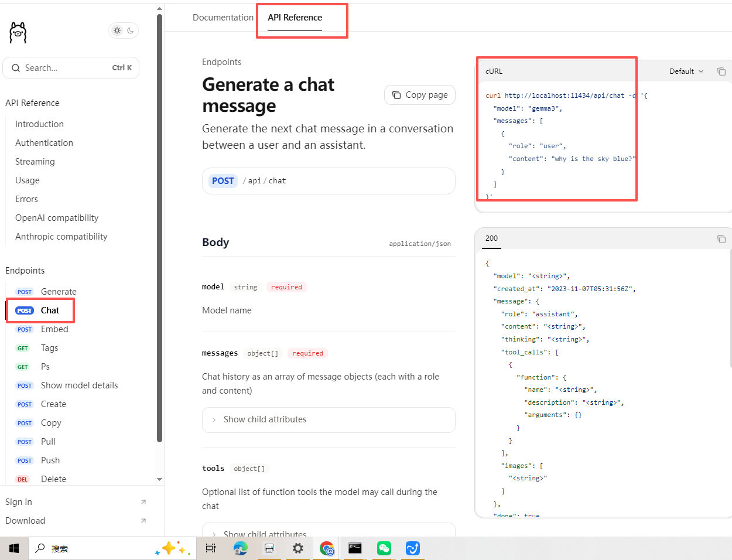The image size is (732, 560).
Task: Copy the cURL code snippet
Action: 721,71
